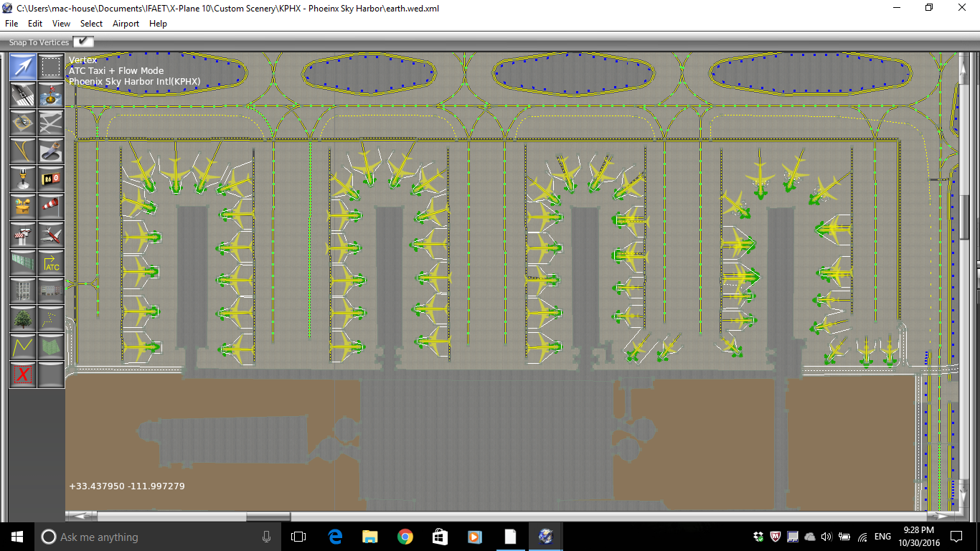Open the File menu
This screenshot has height=551, width=980.
pos(11,24)
